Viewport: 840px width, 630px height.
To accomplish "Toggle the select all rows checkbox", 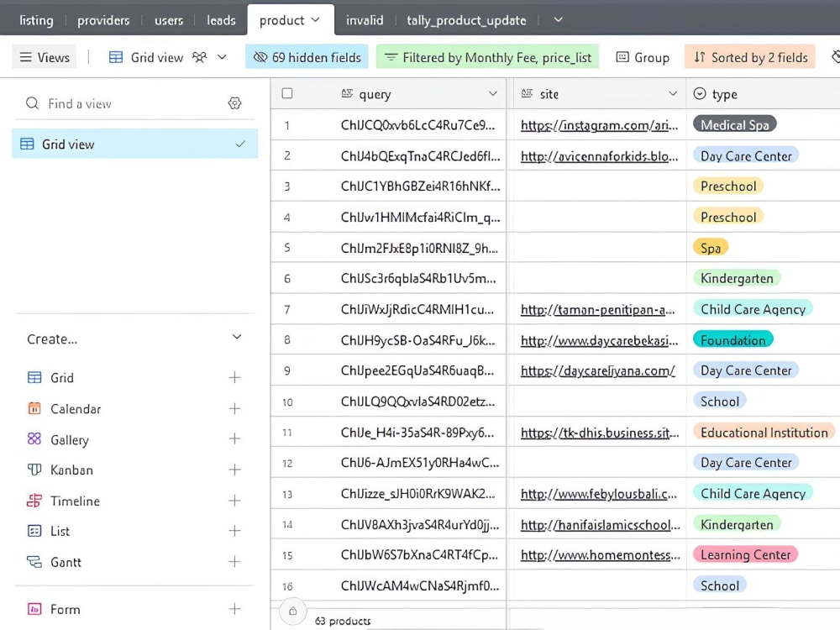I will tap(287, 94).
